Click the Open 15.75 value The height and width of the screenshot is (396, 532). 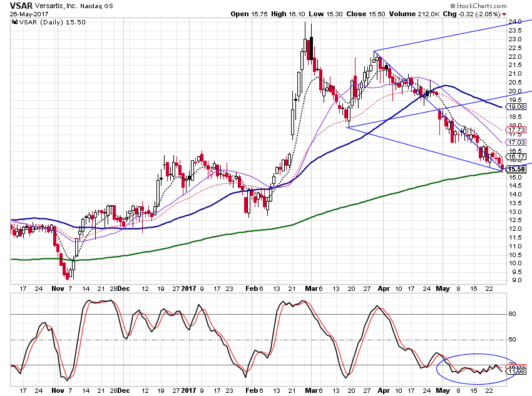[x=249, y=14]
